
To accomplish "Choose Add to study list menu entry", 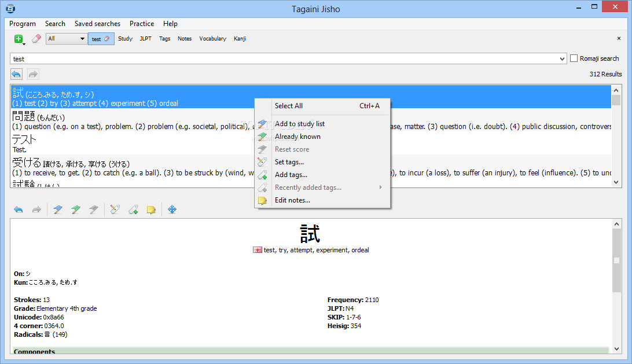I will click(322, 124).
